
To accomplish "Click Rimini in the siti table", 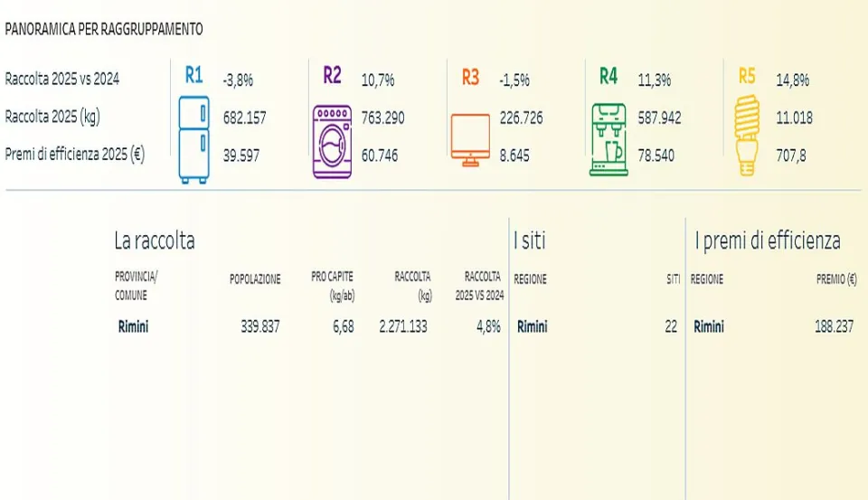I will (x=532, y=327).
